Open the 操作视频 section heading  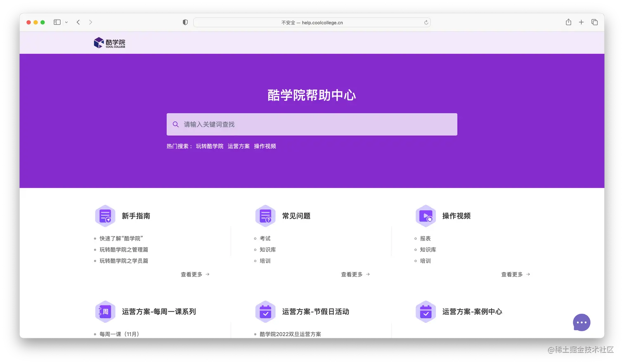pos(456,216)
